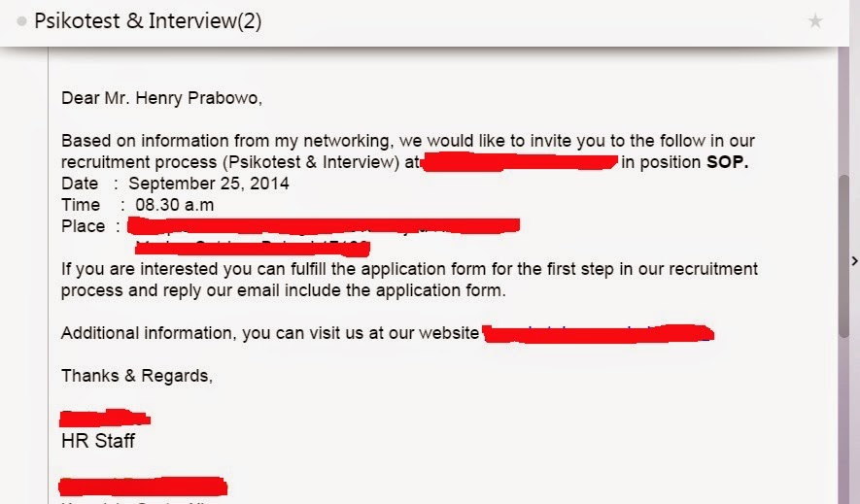Click the 'HR Staff' signature text

click(97, 441)
